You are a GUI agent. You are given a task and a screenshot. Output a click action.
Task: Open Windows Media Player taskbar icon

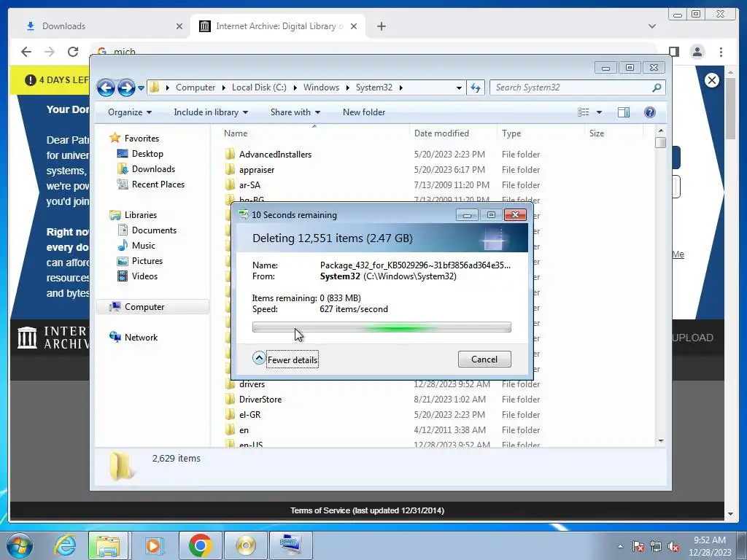153,545
